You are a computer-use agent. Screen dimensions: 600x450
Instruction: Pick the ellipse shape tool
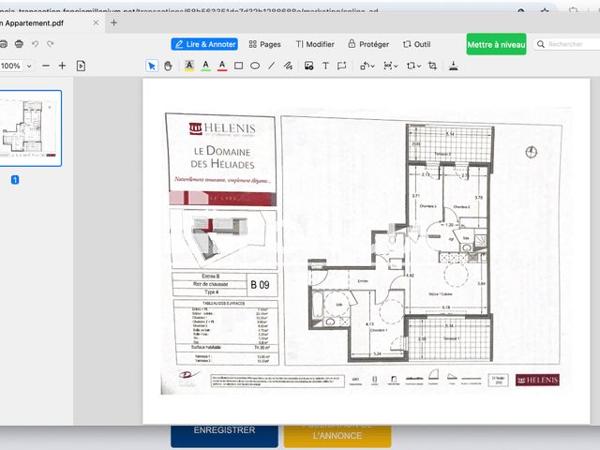255,66
